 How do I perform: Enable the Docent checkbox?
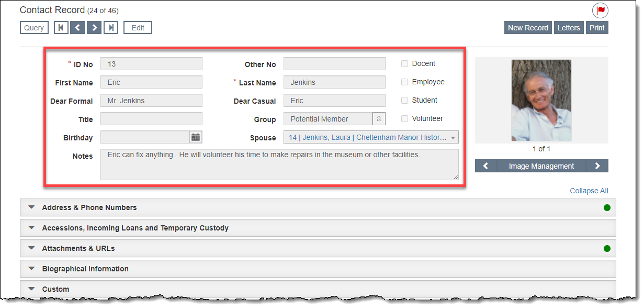coord(404,64)
